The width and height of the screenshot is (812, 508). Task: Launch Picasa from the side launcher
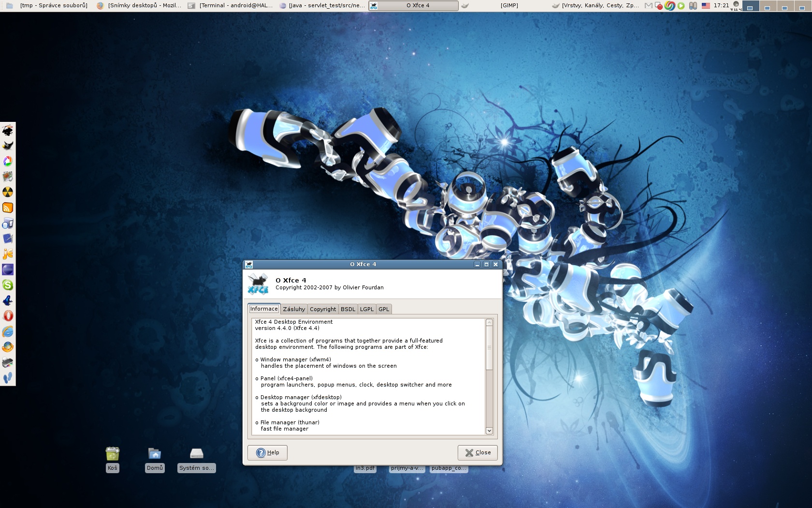[x=8, y=161]
